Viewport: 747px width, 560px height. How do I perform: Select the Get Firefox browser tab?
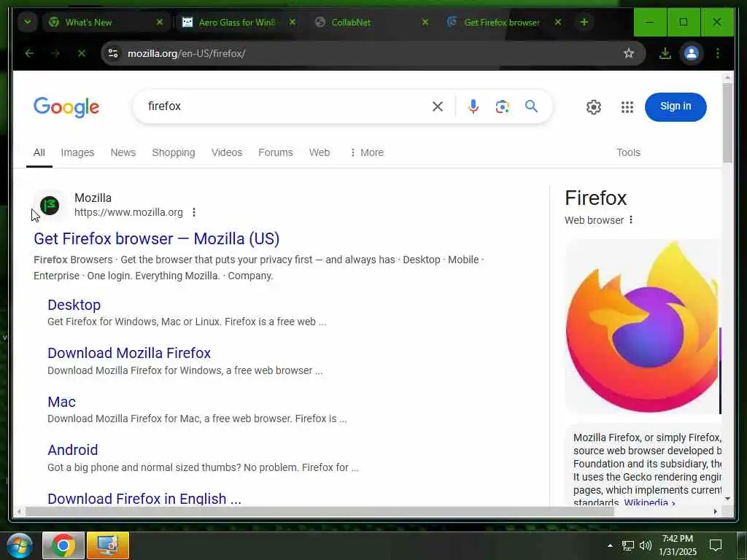click(504, 23)
